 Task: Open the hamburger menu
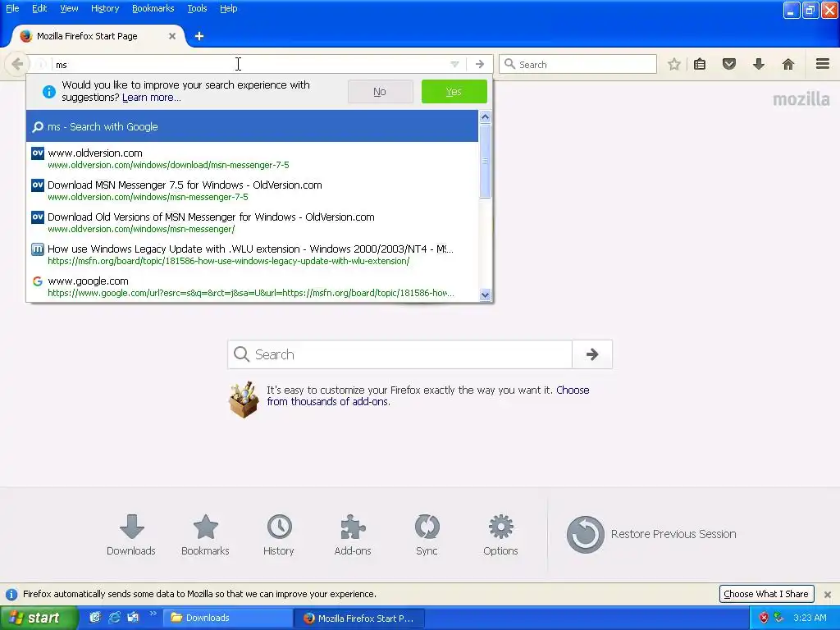pyautogui.click(x=823, y=64)
